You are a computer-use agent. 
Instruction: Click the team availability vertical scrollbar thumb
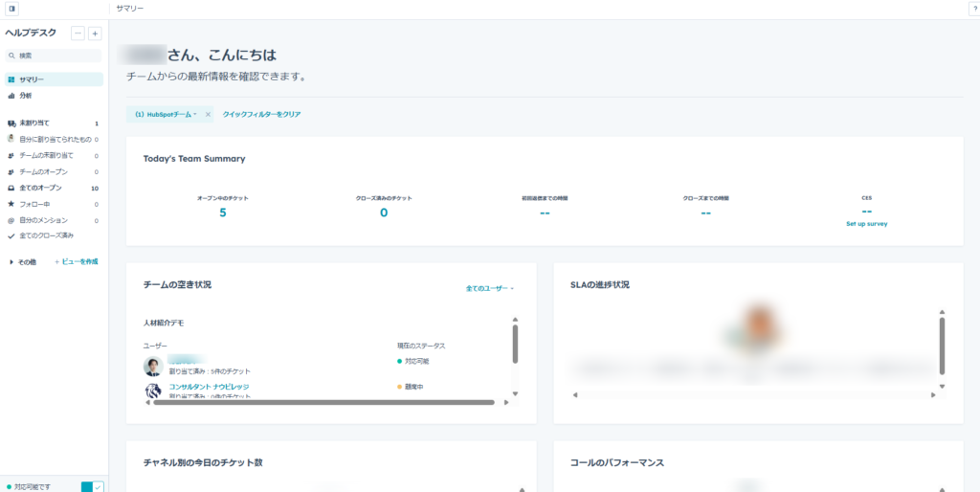pos(515,344)
